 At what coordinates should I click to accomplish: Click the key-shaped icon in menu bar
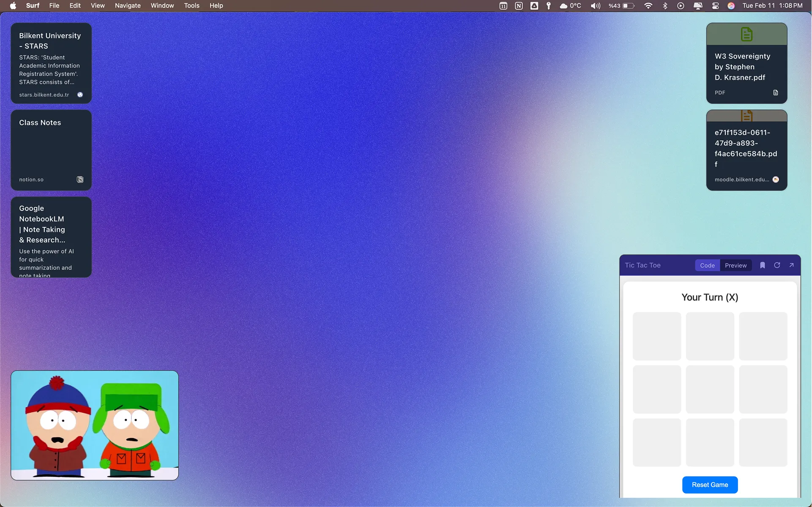(x=549, y=5)
